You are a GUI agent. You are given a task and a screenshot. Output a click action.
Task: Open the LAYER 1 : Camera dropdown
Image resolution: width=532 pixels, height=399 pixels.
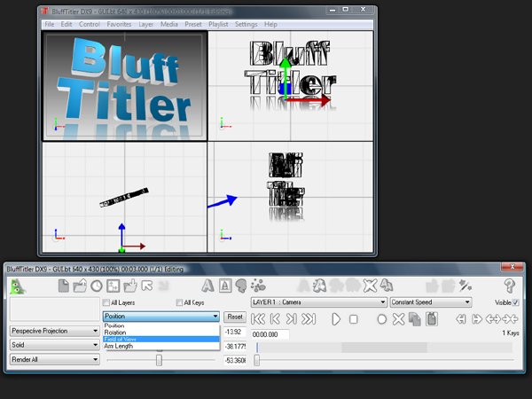319,302
